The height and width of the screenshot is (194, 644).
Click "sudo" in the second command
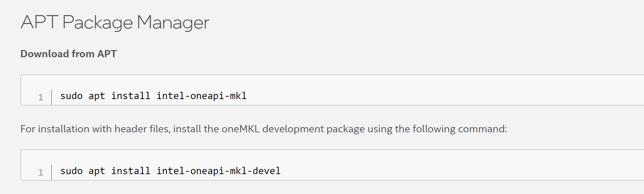(71, 171)
